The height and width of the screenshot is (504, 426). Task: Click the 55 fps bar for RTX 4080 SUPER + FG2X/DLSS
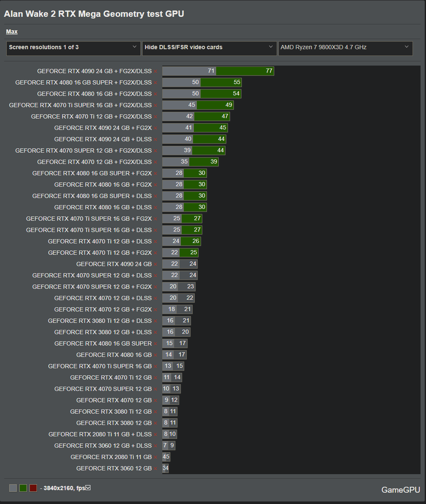coord(221,82)
